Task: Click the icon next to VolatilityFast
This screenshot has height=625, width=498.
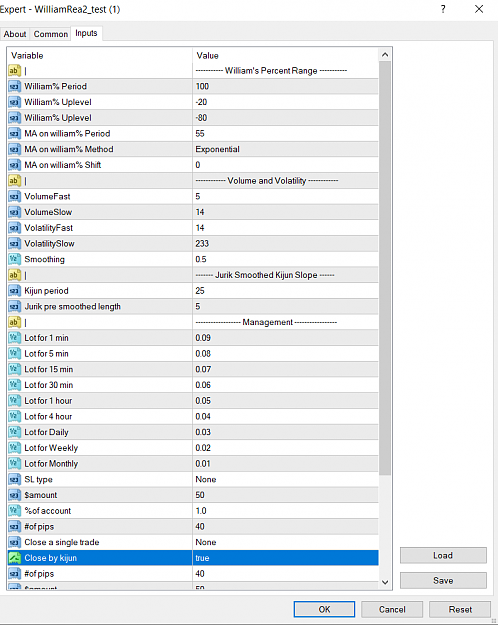Action: pyautogui.click(x=14, y=228)
